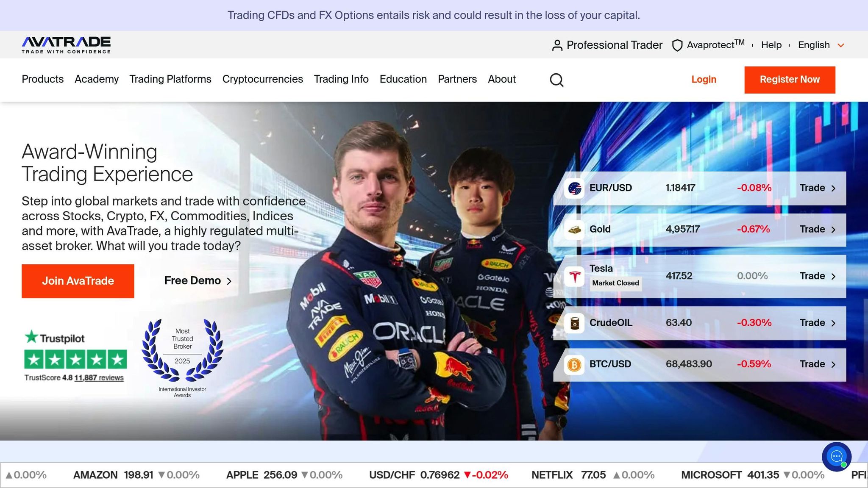Viewport: 868px width, 488px height.
Task: Click the Join AvaTrade button
Action: click(78, 281)
